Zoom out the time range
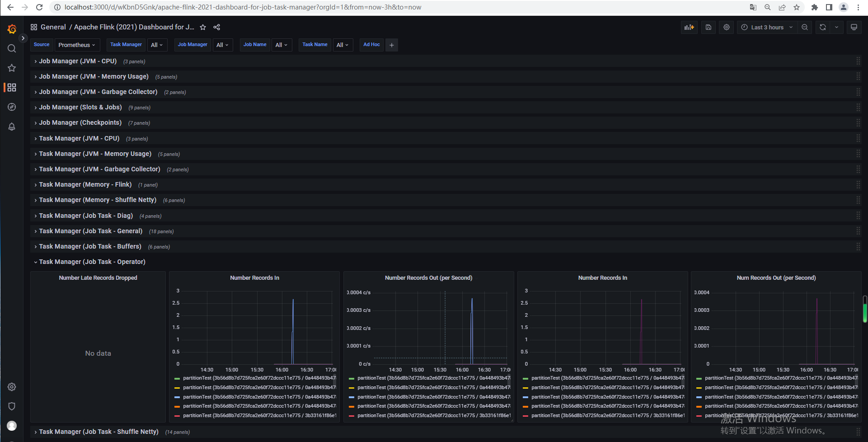868x442 pixels. [805, 27]
